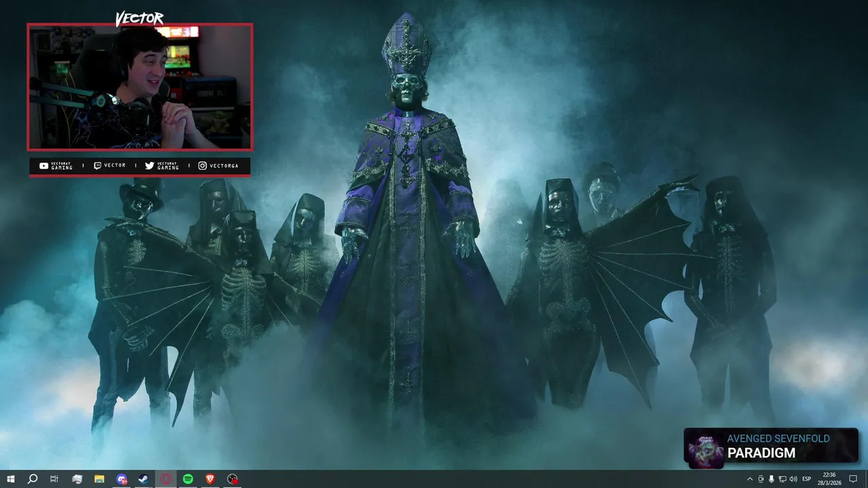Open Discord with the 9+ badge

(121, 479)
